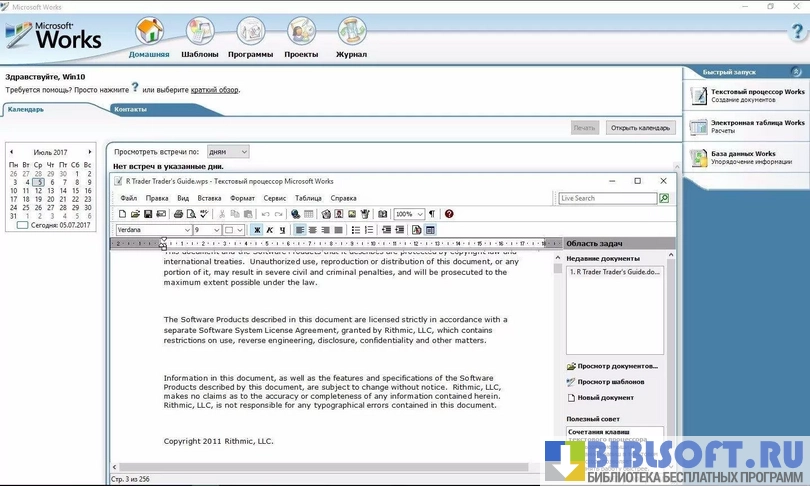Click the Открыть календарь button
The width and height of the screenshot is (810, 486).
point(640,128)
